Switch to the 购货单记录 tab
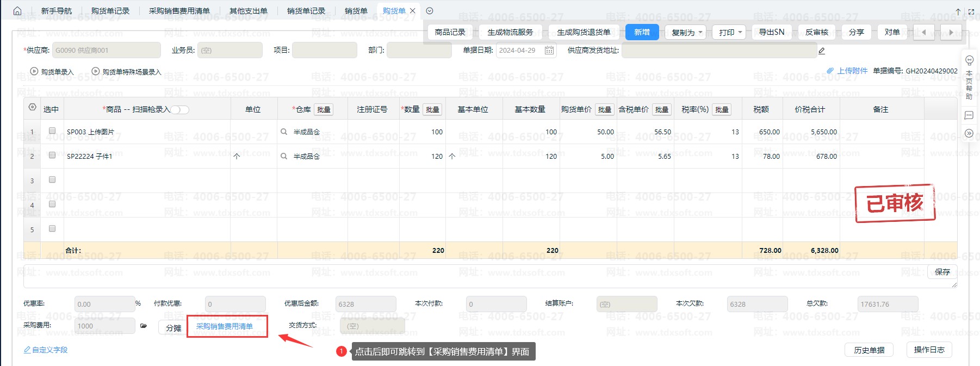The image size is (980, 366). click(x=110, y=11)
